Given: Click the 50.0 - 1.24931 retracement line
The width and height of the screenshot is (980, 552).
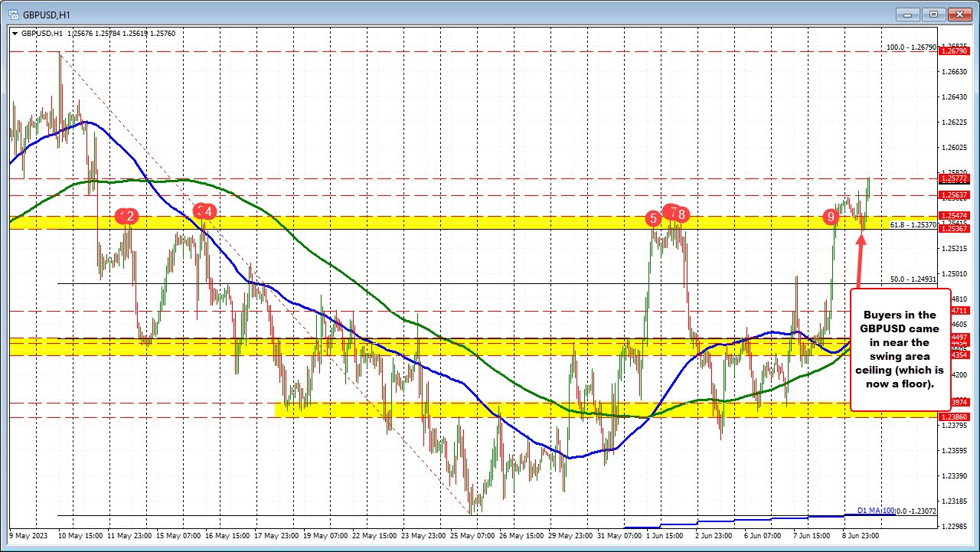Looking at the screenshot, I should point(911,280).
